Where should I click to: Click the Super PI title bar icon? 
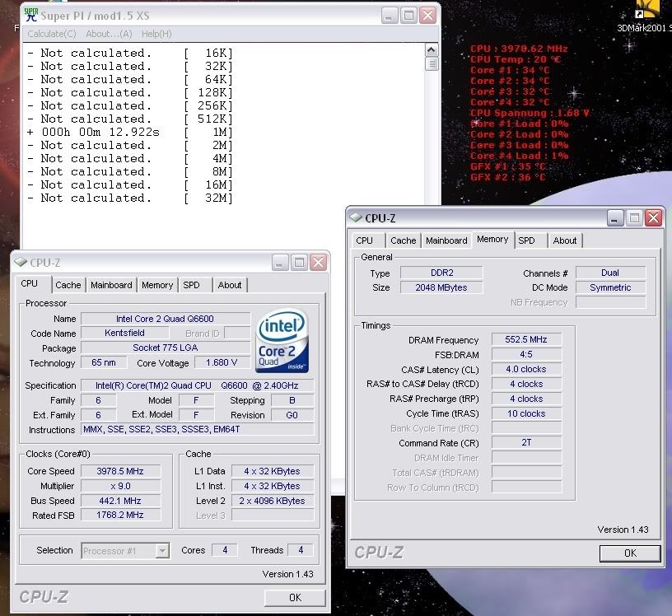tap(31, 15)
